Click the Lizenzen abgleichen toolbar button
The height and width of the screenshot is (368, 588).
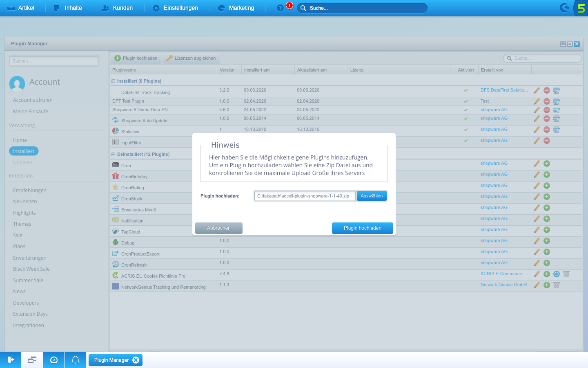[x=191, y=58]
